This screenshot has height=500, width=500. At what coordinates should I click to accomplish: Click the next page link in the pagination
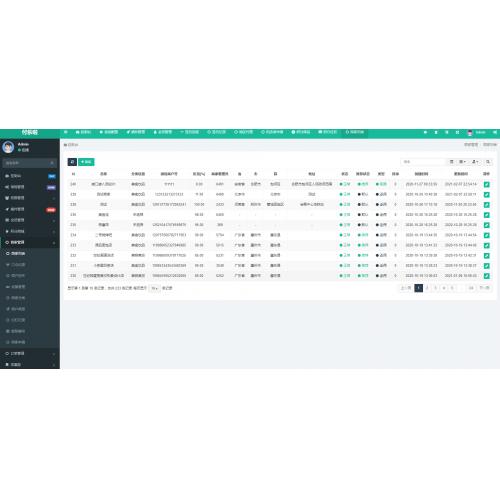click(484, 288)
